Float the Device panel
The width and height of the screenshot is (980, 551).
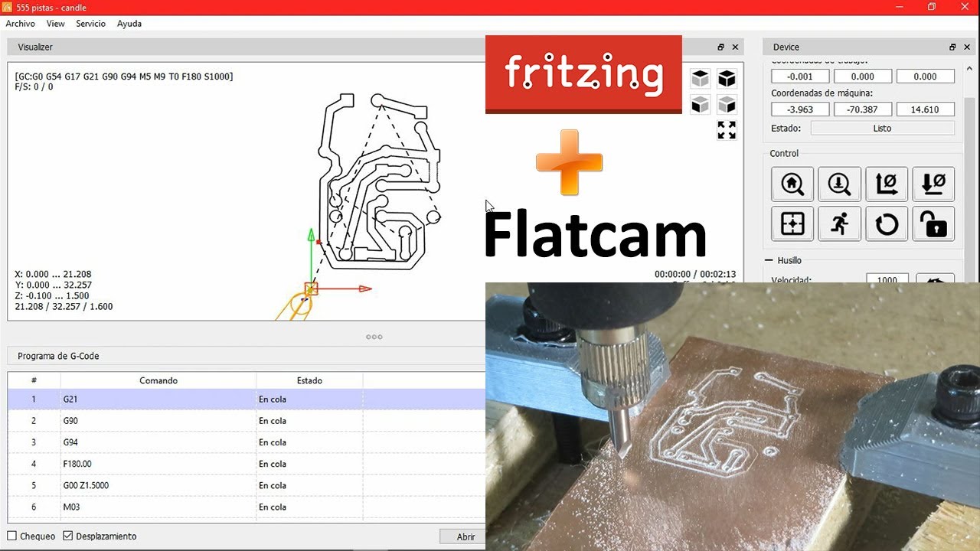point(952,47)
